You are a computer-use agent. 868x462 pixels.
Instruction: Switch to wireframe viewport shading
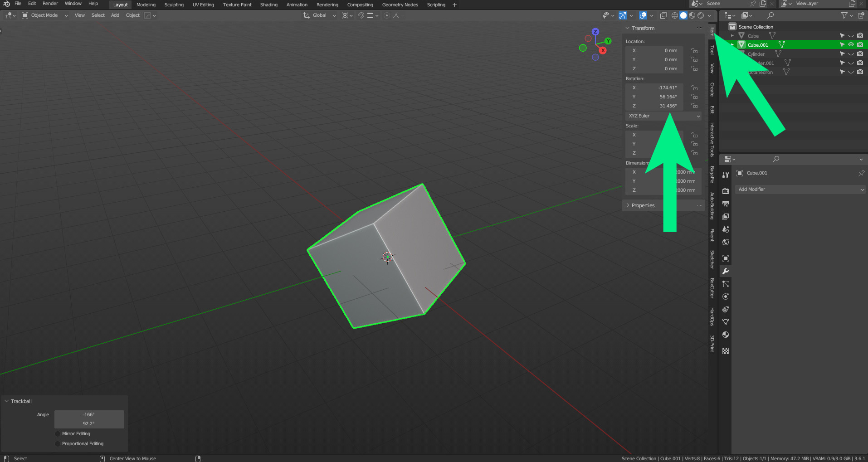coord(675,15)
